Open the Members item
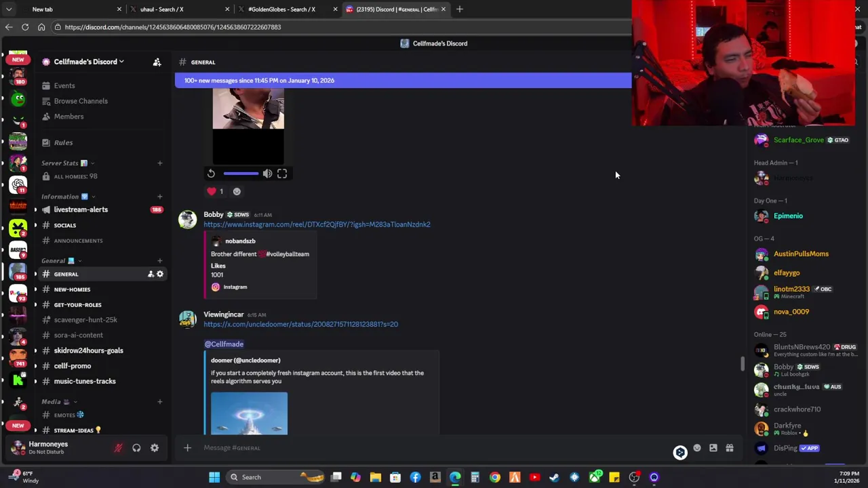The width and height of the screenshot is (868, 488). (x=68, y=117)
